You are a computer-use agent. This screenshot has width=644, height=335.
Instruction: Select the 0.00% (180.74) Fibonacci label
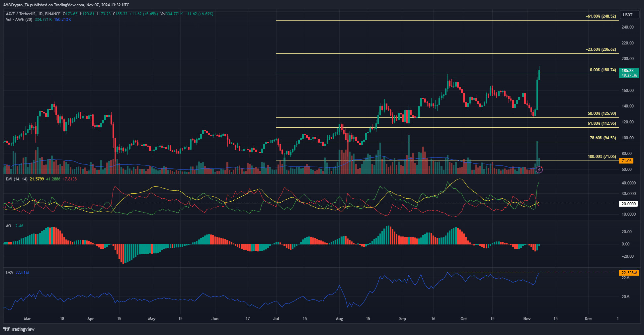click(603, 70)
